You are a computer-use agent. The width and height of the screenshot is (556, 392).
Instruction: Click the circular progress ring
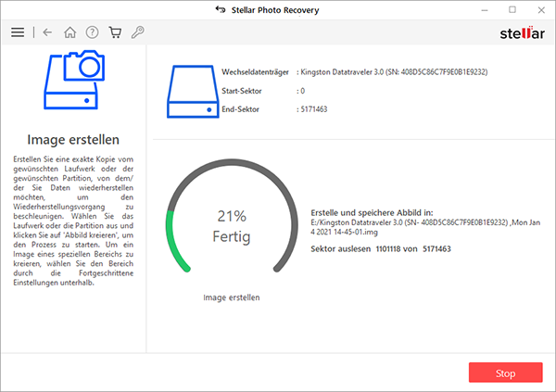(232, 217)
